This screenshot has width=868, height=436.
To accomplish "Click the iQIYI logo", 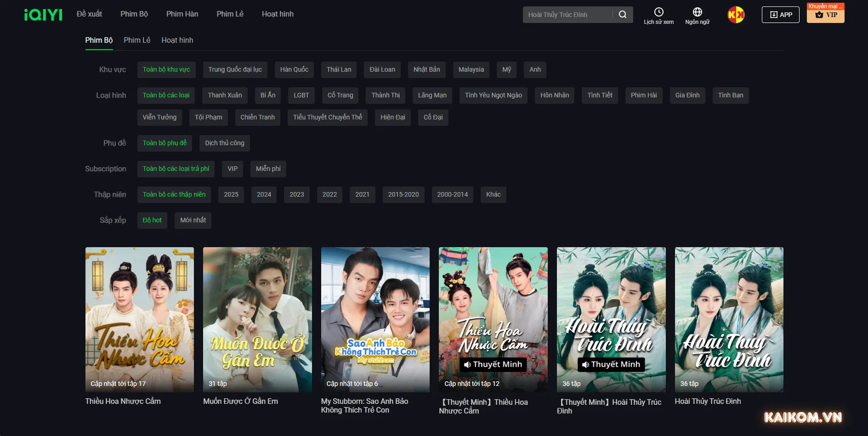I will tap(43, 15).
